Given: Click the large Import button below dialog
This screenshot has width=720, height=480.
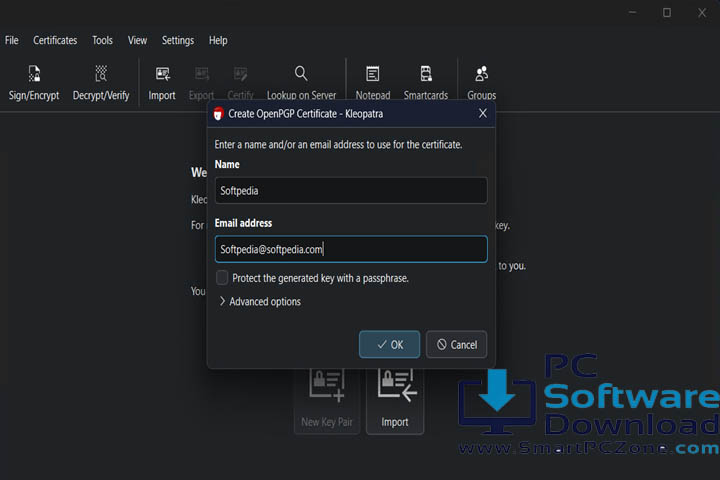Looking at the screenshot, I should (x=395, y=400).
